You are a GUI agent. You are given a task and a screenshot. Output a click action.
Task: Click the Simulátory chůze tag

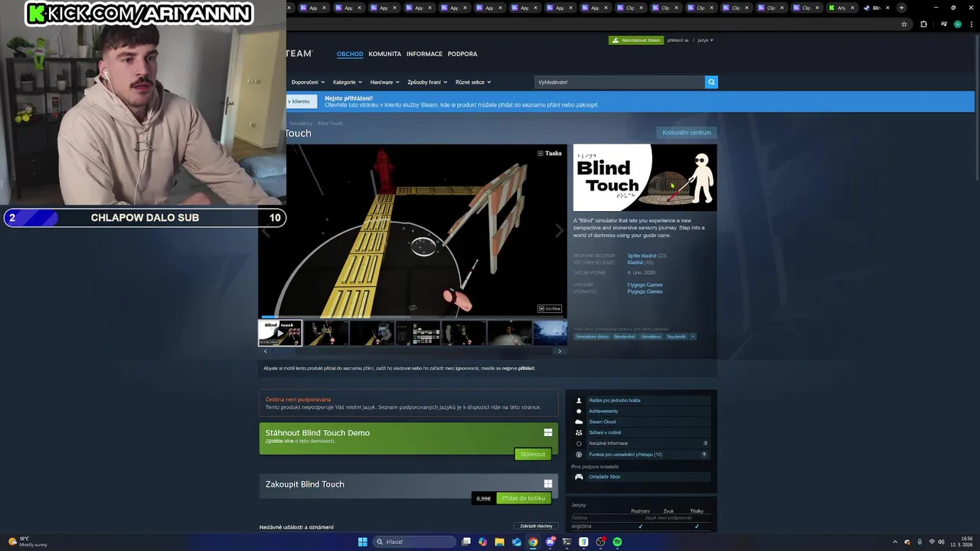593,337
